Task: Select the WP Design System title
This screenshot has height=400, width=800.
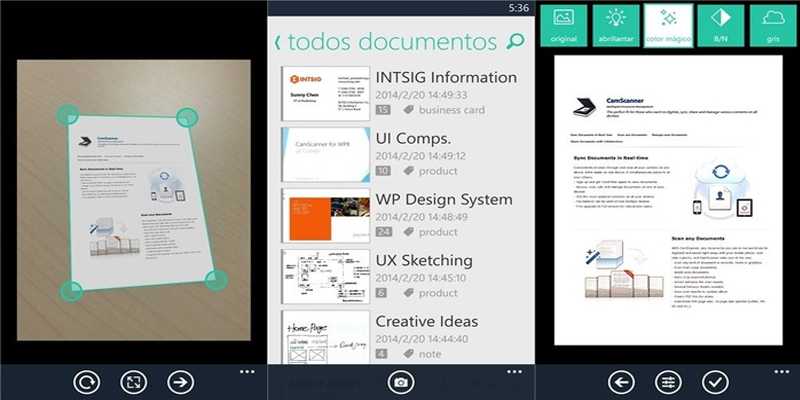Action: [x=444, y=199]
